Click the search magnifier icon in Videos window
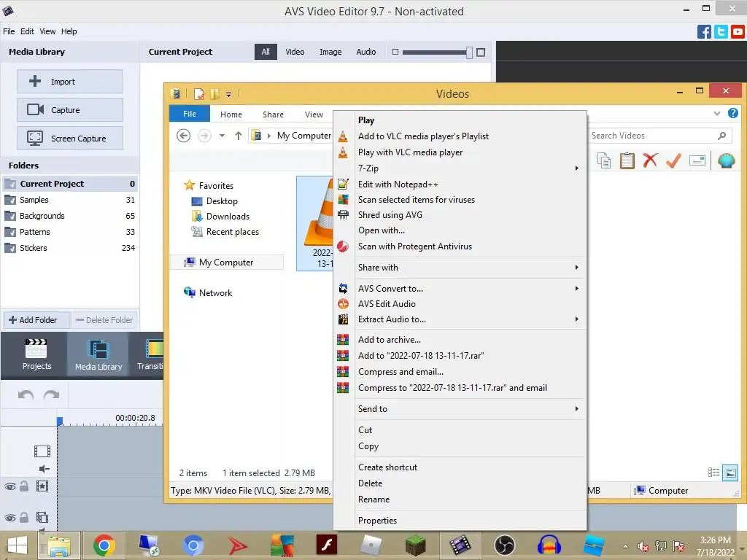This screenshot has width=747, height=560. (721, 136)
